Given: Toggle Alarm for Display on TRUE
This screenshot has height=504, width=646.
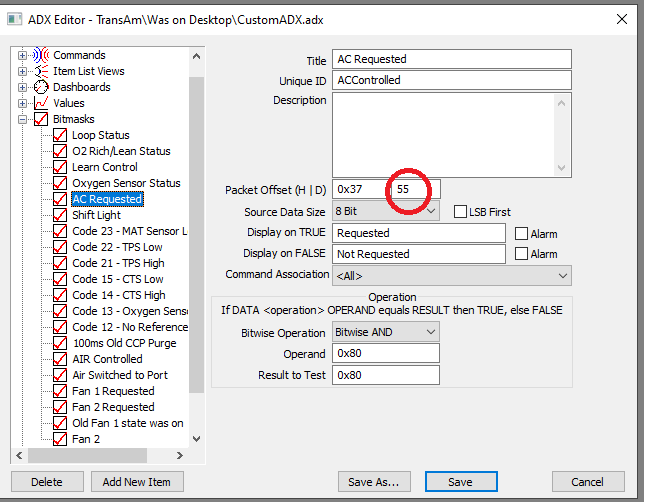Looking at the screenshot, I should (x=521, y=233).
